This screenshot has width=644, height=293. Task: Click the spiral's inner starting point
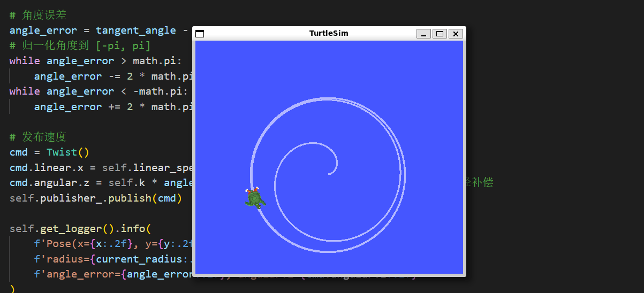tap(329, 173)
